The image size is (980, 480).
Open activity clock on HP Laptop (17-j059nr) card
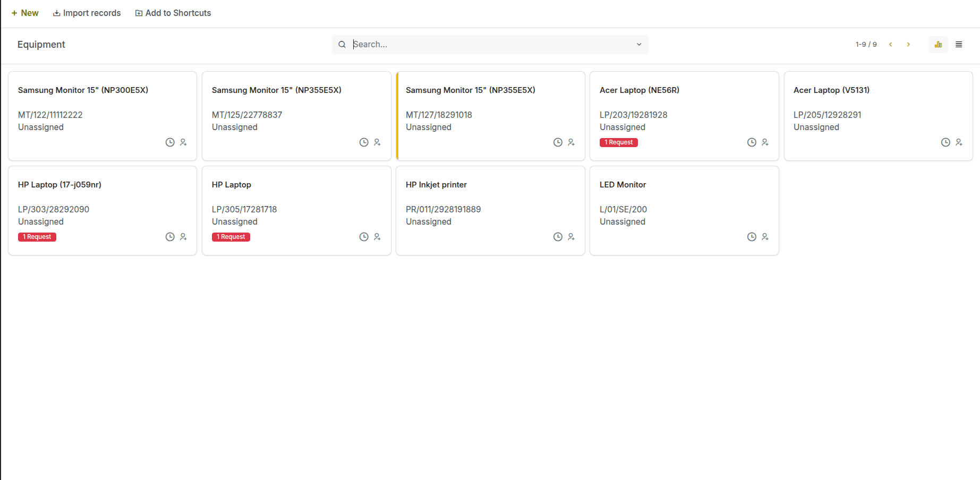tap(170, 237)
